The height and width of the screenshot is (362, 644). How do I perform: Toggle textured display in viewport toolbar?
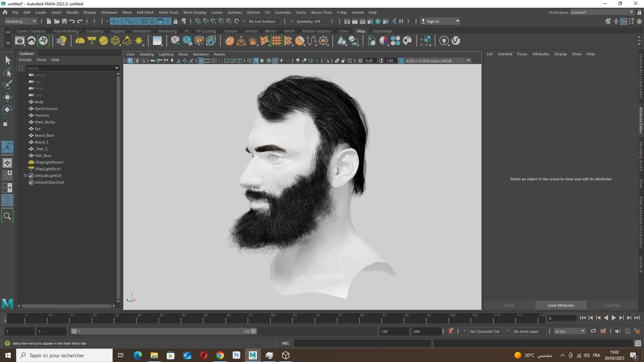(x=275, y=61)
